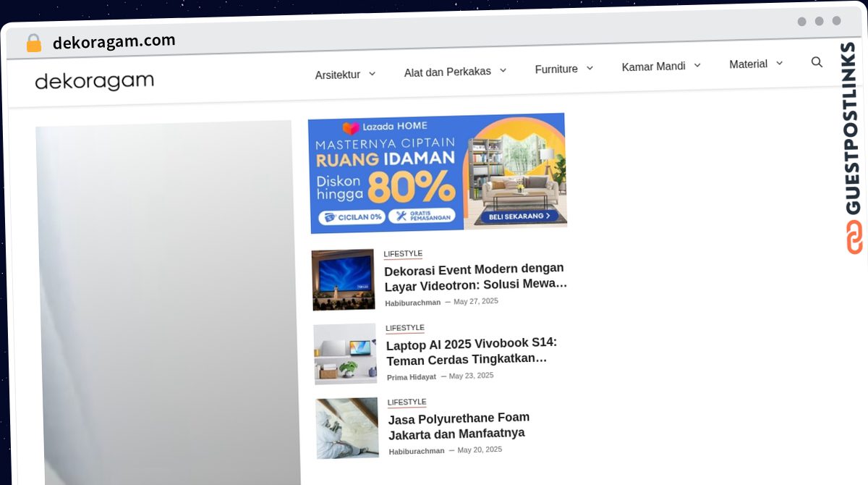Open the Dekorasi Event Modern dengan Layar Videotron headline
Screen dimensions: 868x485
pyautogui.click(x=475, y=277)
